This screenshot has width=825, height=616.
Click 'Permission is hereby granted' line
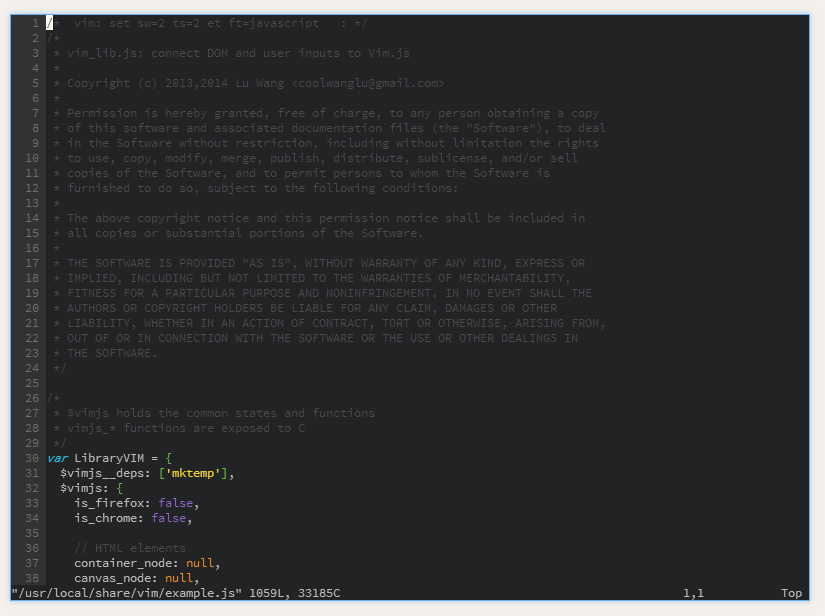click(x=326, y=113)
